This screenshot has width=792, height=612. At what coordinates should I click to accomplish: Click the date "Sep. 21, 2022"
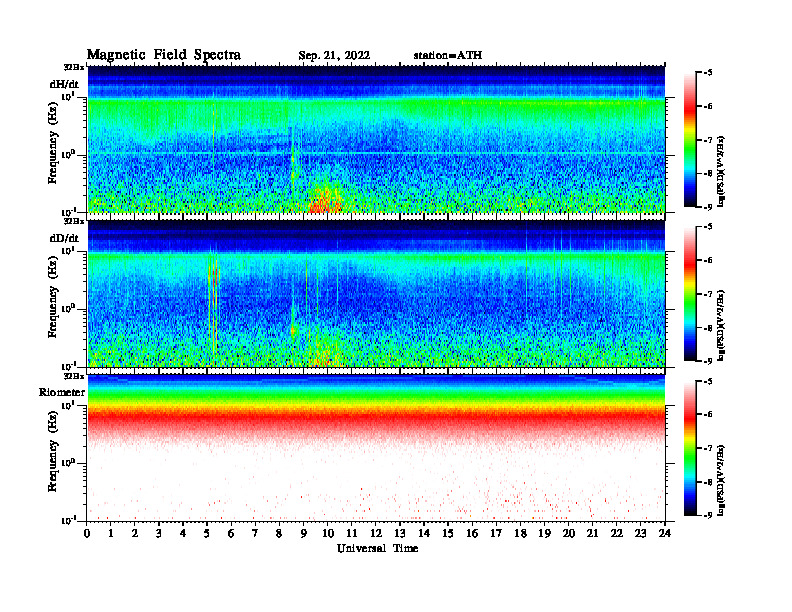click(334, 56)
